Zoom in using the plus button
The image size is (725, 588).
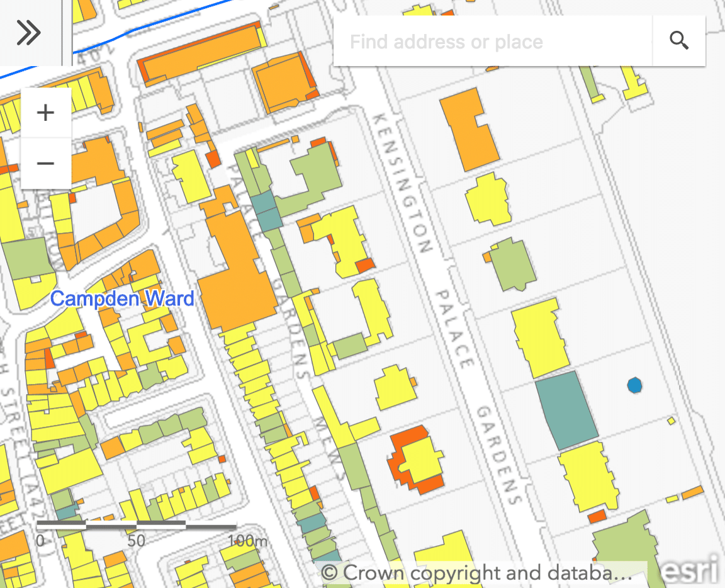(45, 113)
